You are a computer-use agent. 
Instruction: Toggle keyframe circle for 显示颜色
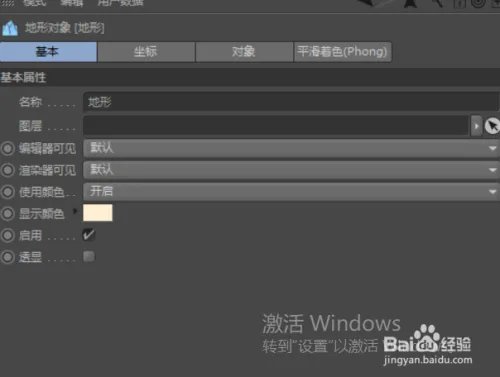click(x=8, y=214)
